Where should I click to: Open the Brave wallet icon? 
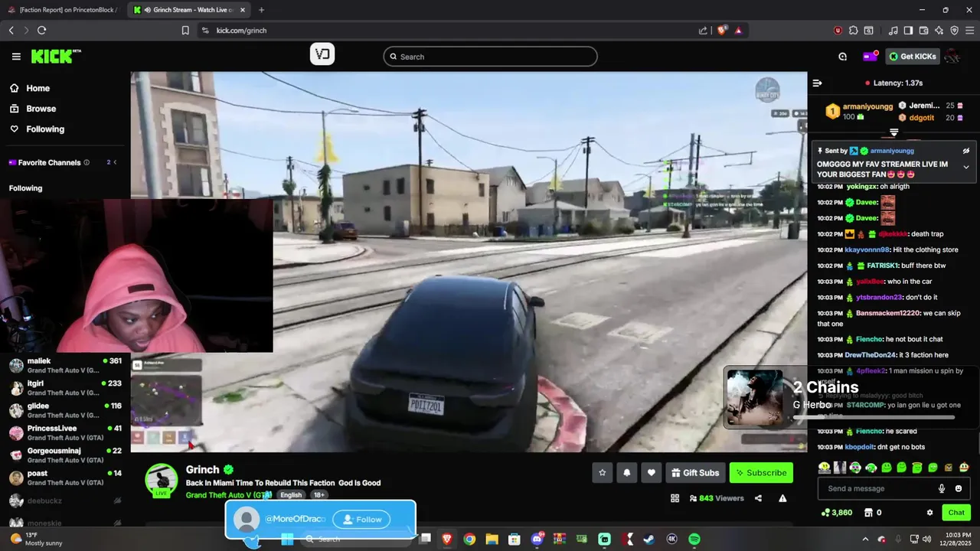point(923,31)
